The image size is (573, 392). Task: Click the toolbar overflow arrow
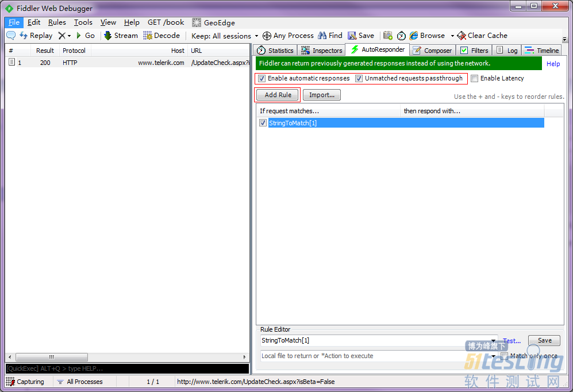click(564, 39)
